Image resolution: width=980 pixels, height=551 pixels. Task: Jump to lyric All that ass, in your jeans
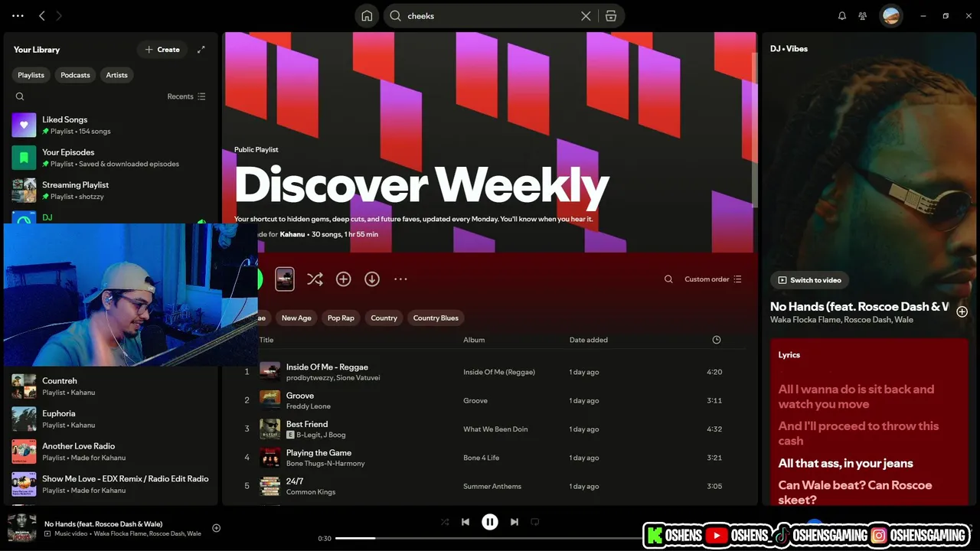(x=845, y=463)
